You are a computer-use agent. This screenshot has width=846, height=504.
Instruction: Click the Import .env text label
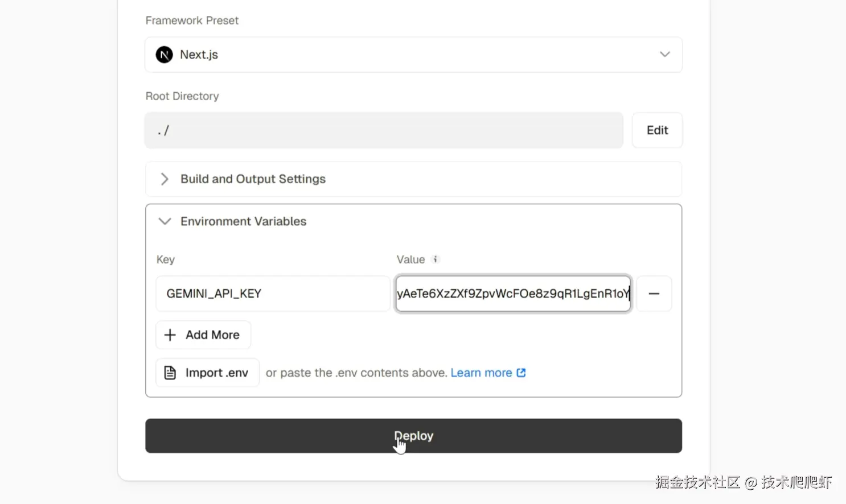pyautogui.click(x=217, y=373)
